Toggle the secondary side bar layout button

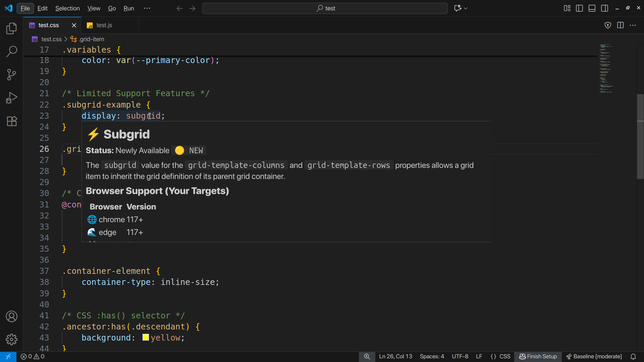click(x=605, y=8)
